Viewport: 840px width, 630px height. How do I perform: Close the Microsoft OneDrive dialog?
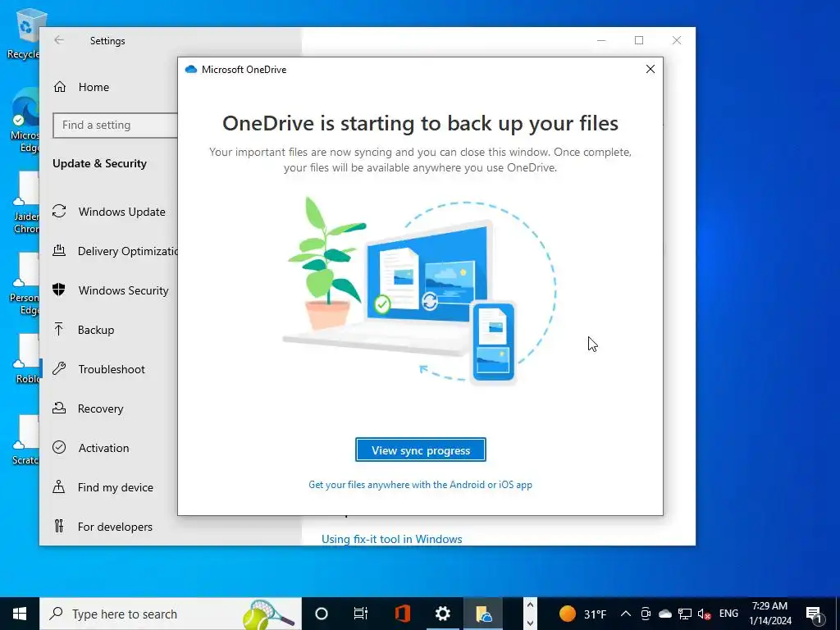[x=651, y=69]
